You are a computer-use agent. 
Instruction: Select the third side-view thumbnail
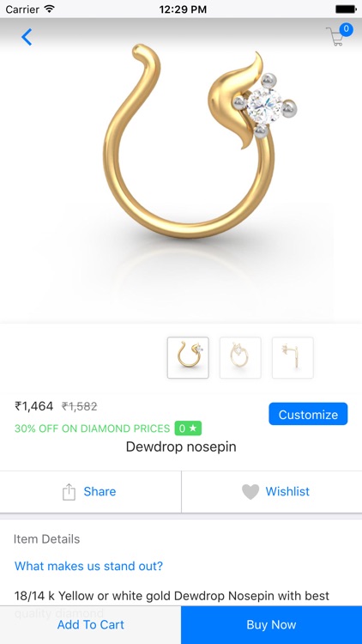(293, 357)
